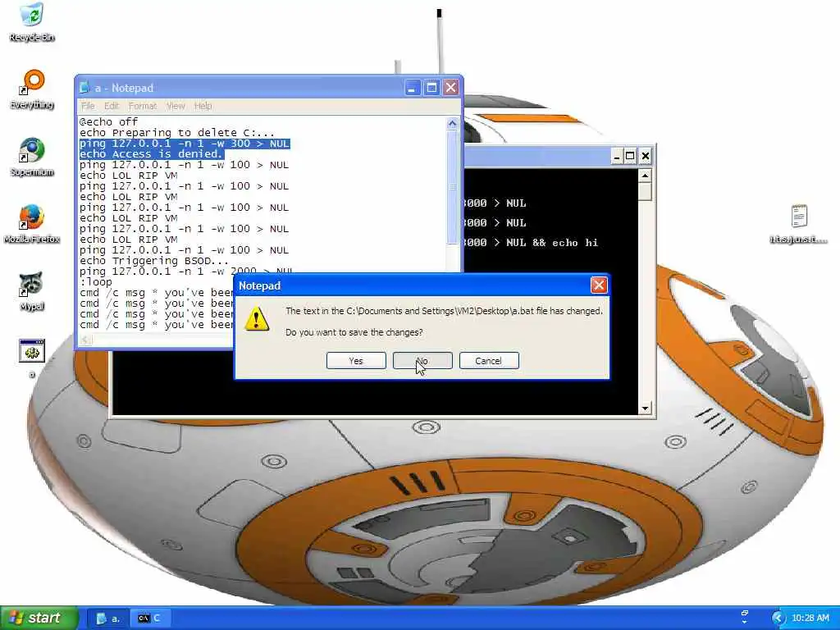
Task: Click the 'echo Preparing to delete C:...' line
Action: 177,132
